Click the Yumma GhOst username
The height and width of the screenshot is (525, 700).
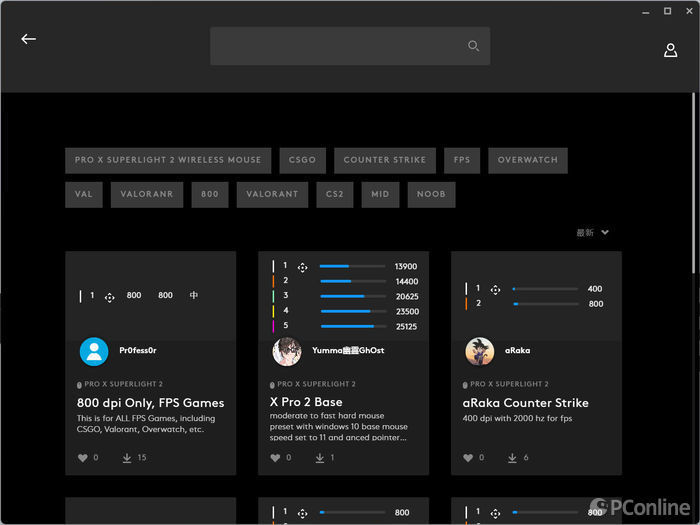pyautogui.click(x=348, y=351)
